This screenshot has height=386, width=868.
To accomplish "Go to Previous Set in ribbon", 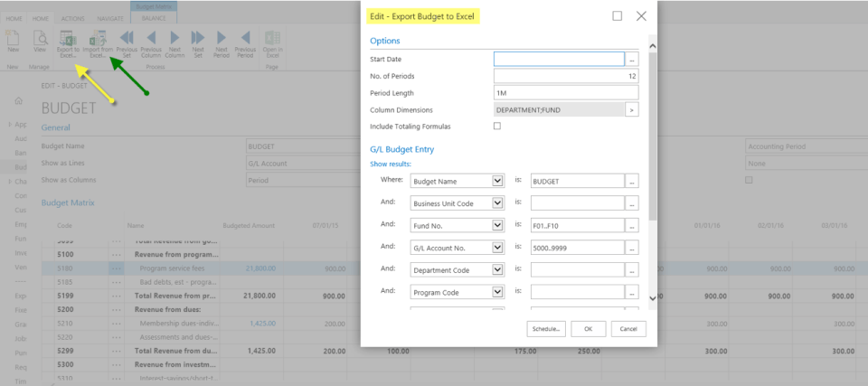I will [127, 40].
